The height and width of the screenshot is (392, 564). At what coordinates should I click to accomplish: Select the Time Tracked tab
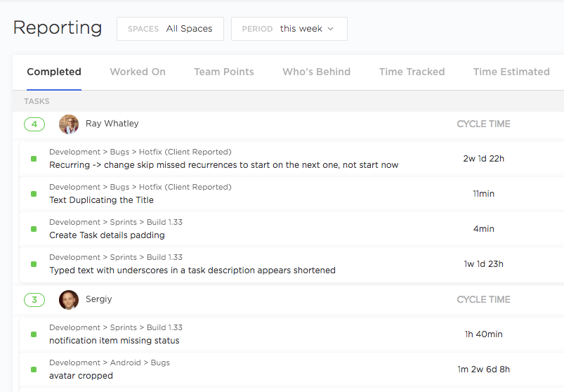click(x=412, y=72)
